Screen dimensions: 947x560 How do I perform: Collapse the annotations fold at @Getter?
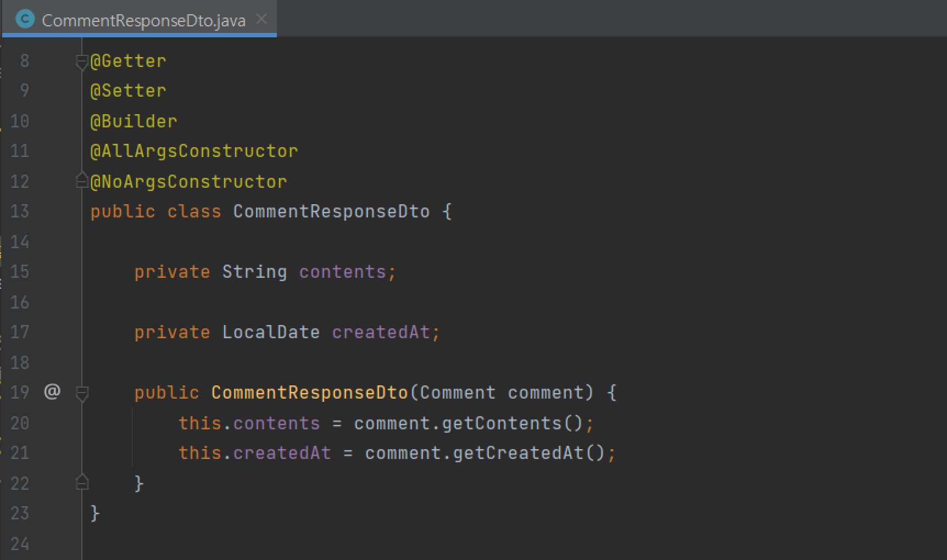pos(82,62)
